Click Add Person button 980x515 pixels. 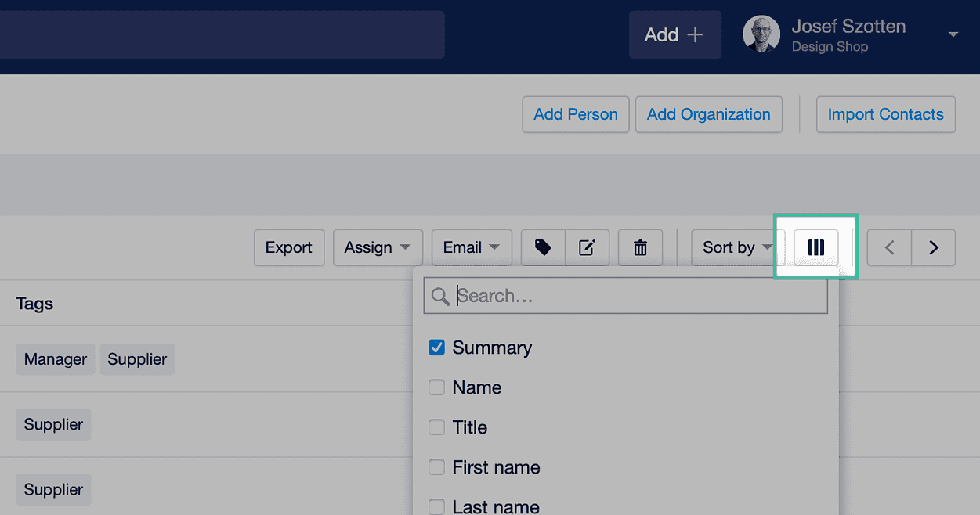coord(576,114)
